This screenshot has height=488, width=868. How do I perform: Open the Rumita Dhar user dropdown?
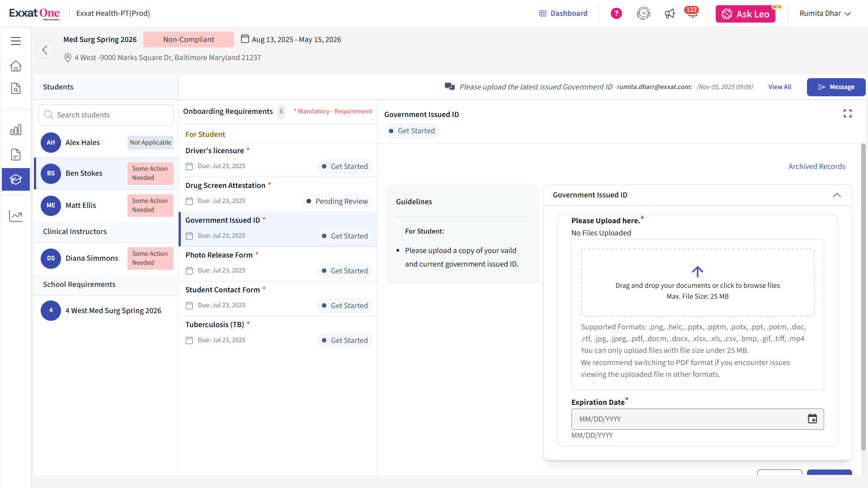coord(825,14)
